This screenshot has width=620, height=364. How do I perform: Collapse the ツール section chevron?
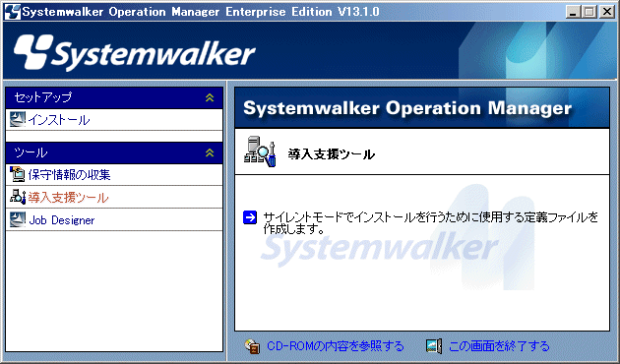(x=210, y=152)
